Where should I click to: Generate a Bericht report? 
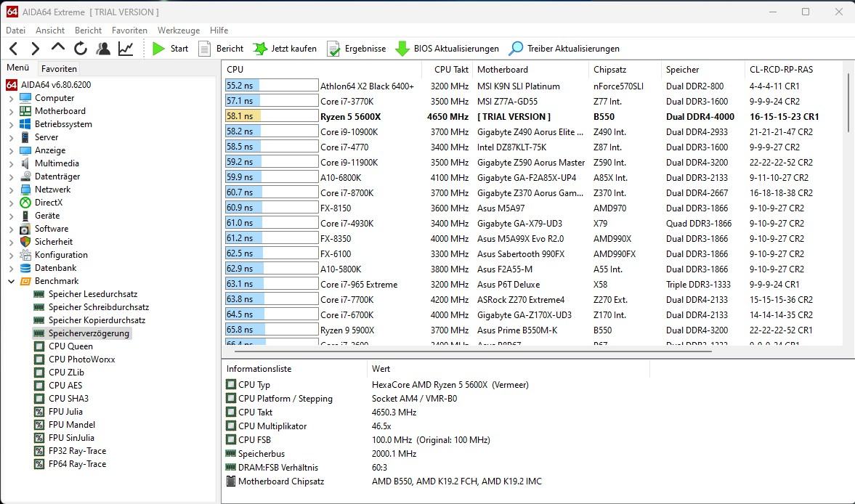pyautogui.click(x=221, y=49)
